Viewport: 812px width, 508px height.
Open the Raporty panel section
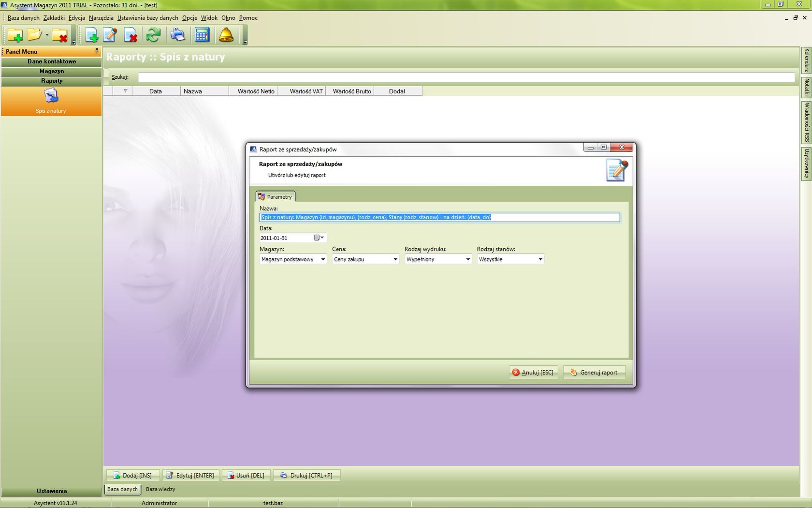[x=51, y=81]
